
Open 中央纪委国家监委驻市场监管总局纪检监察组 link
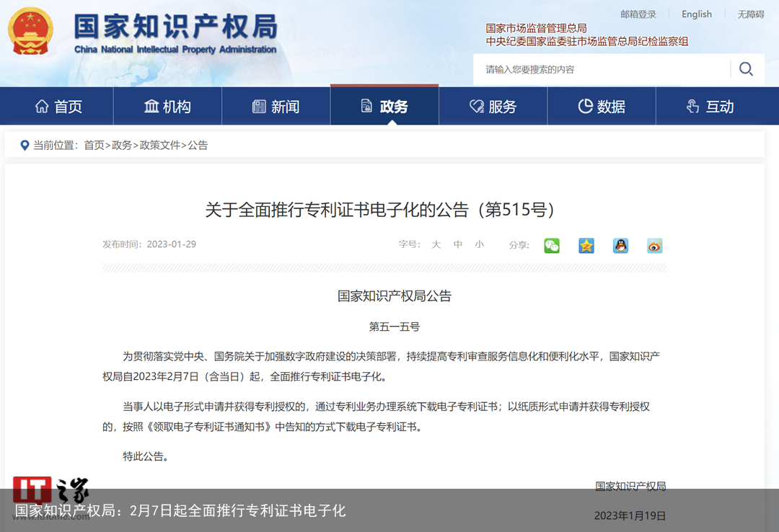(x=586, y=41)
